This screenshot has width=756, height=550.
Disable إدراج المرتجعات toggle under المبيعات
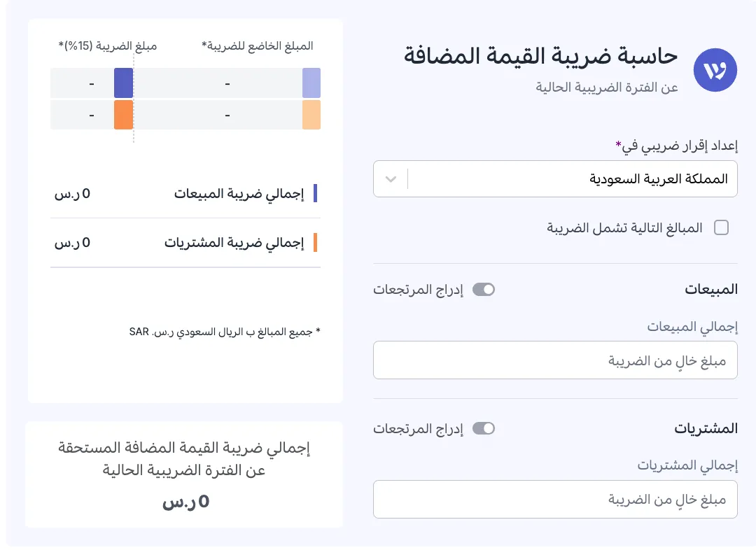coord(483,289)
